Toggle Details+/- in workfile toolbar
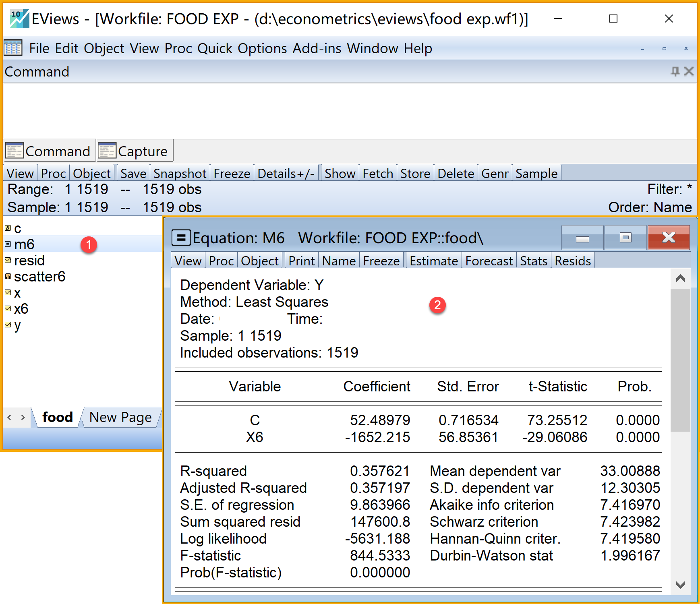The height and width of the screenshot is (604, 700). pos(286,174)
